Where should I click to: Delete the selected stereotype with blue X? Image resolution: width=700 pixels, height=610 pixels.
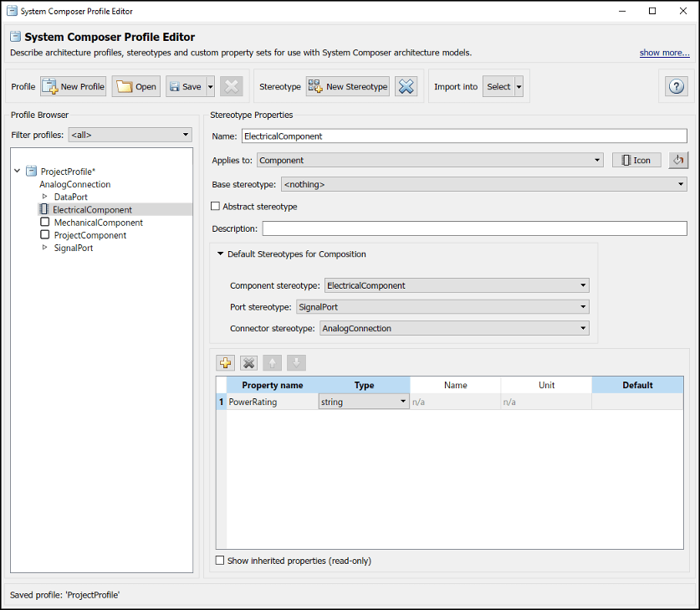[x=406, y=87]
